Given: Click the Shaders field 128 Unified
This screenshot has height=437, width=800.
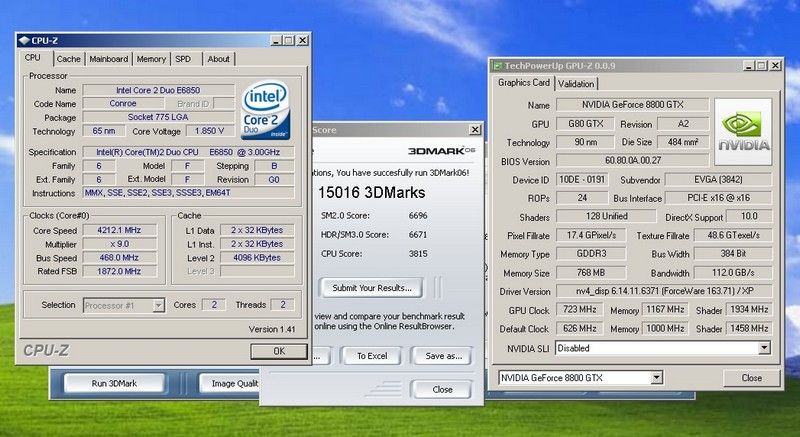Looking at the screenshot, I should tap(606, 217).
